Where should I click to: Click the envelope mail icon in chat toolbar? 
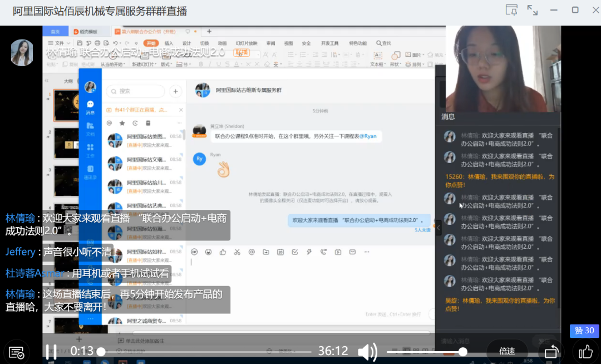coord(352,252)
